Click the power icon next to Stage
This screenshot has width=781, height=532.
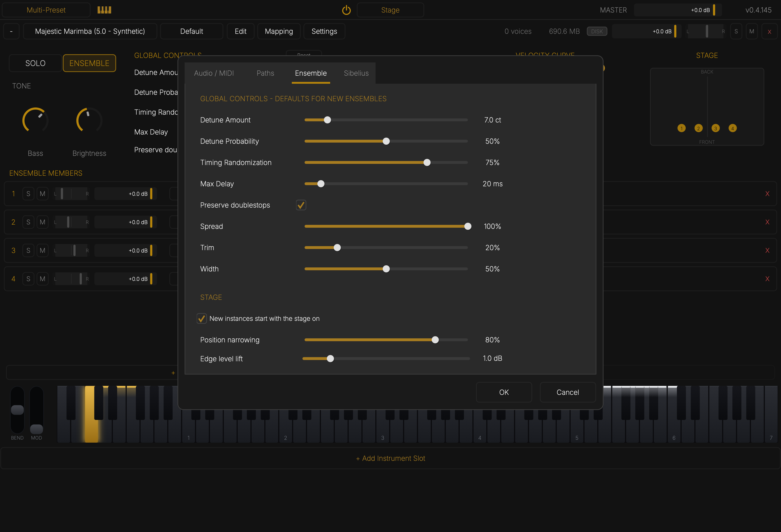[x=346, y=10]
